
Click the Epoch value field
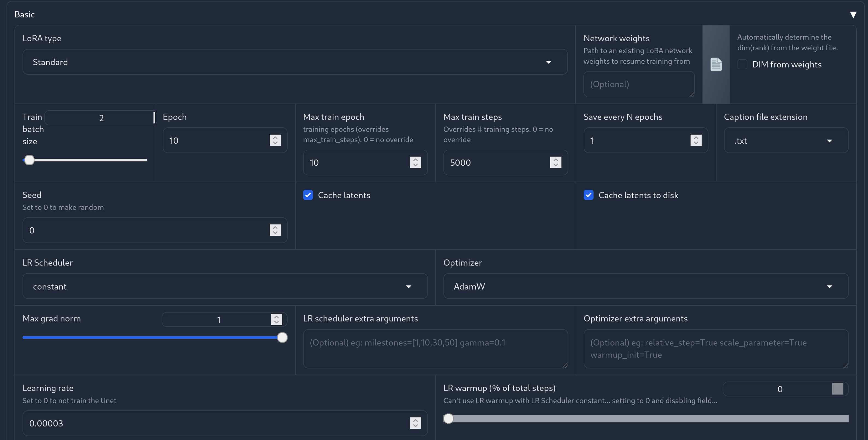pos(225,140)
